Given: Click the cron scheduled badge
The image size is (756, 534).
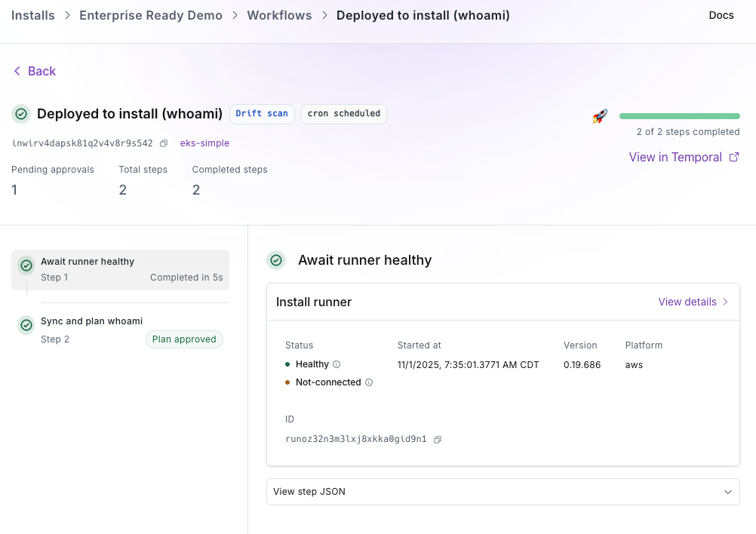Looking at the screenshot, I should 343,114.
